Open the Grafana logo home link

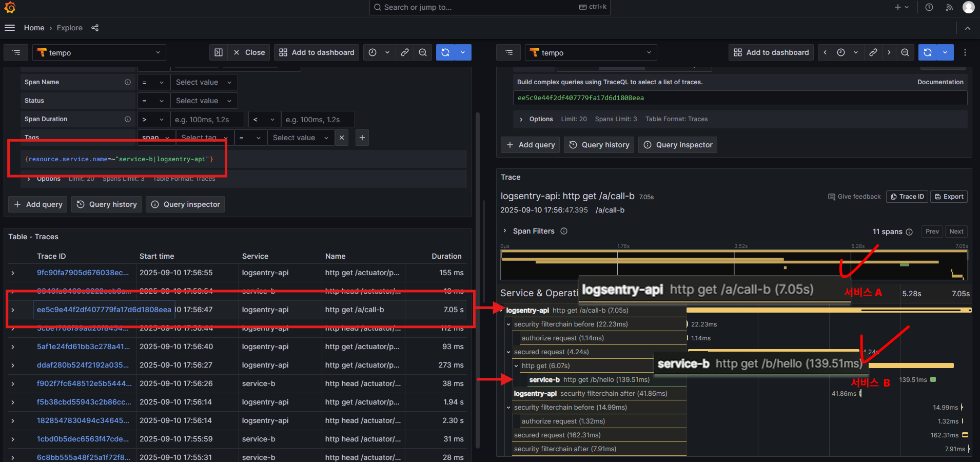coord(10,7)
